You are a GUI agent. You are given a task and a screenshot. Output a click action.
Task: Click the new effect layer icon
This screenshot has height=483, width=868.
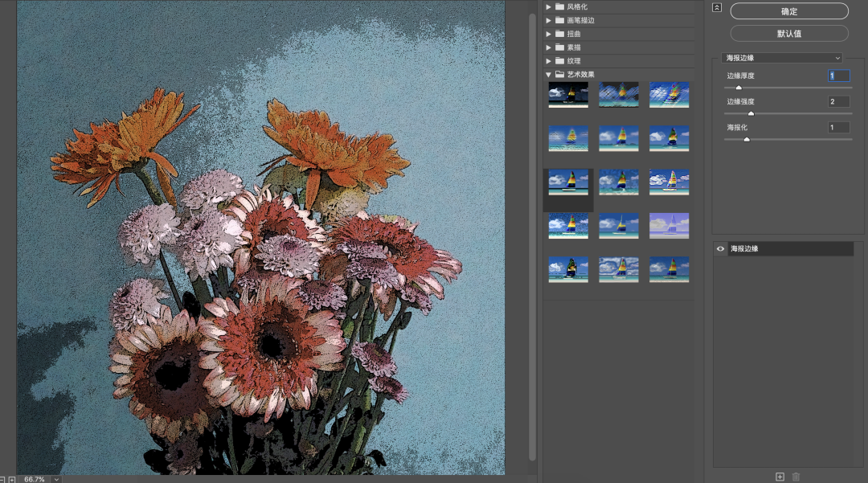pyautogui.click(x=780, y=477)
